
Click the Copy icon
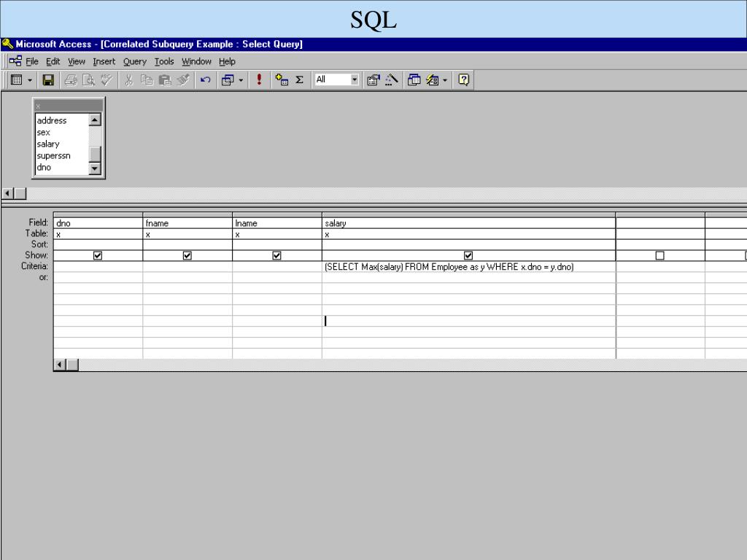pyautogui.click(x=147, y=80)
